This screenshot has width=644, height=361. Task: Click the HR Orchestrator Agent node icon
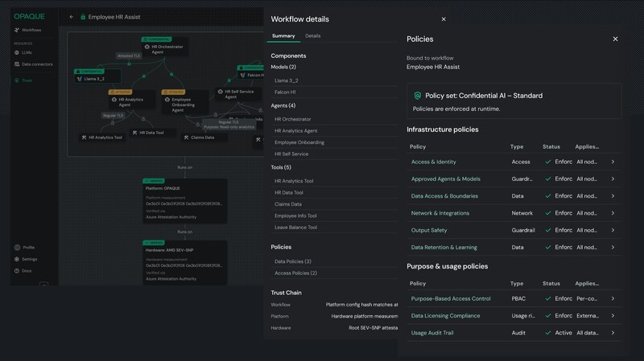coord(147,47)
